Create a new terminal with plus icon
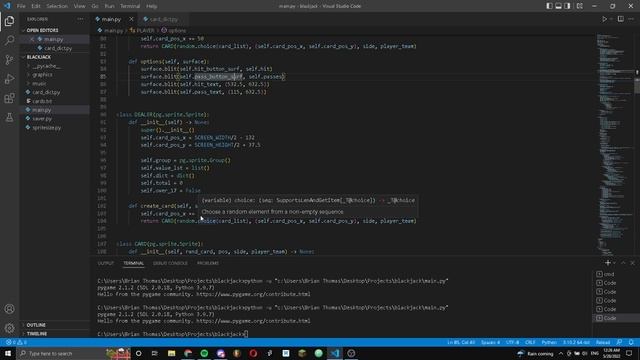 [608, 263]
